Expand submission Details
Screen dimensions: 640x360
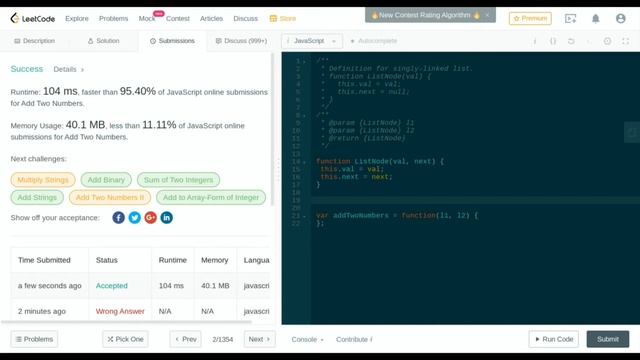69,69
